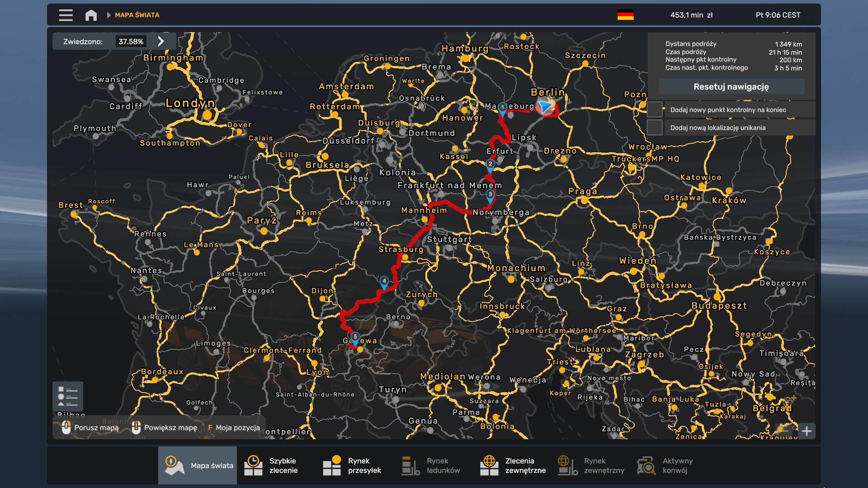Zoom in with the plus button
Viewport: 868px width, 488px height.
tap(807, 431)
